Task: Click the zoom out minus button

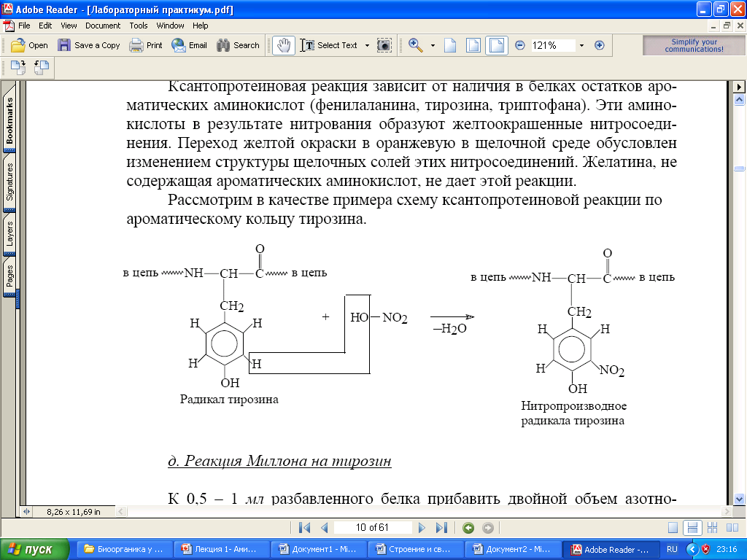Action: [x=519, y=45]
